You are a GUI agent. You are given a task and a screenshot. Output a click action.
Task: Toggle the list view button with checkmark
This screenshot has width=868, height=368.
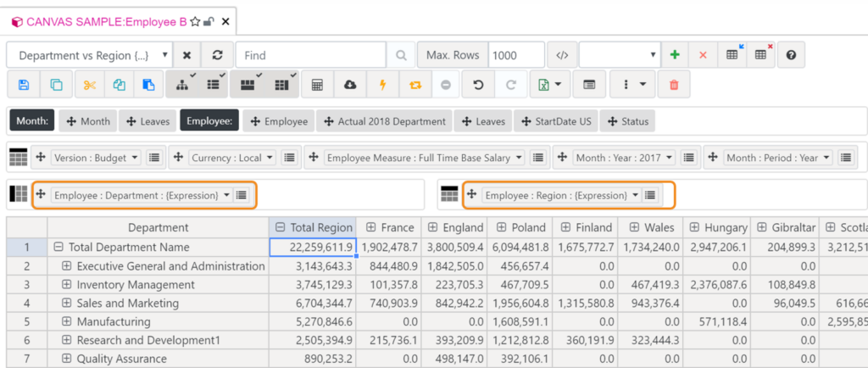point(214,85)
